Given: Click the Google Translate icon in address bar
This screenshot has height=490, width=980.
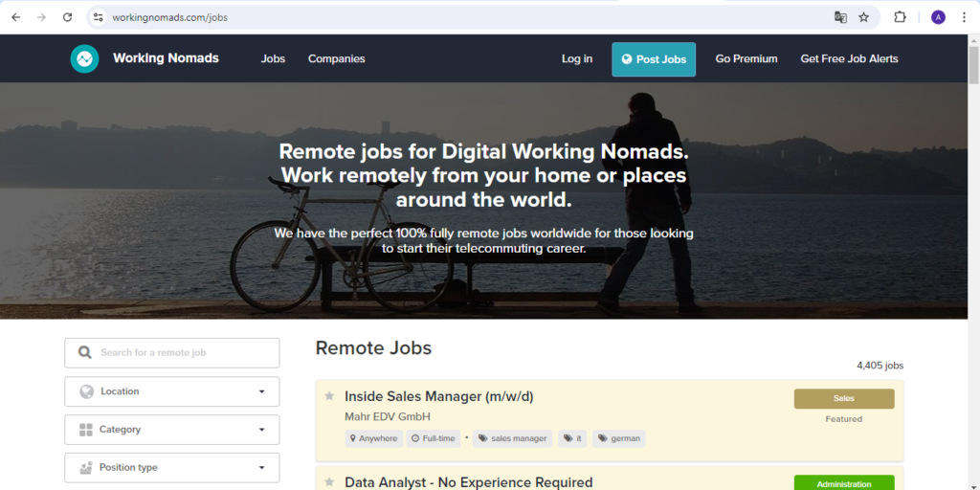Looking at the screenshot, I should pyautogui.click(x=840, y=17).
